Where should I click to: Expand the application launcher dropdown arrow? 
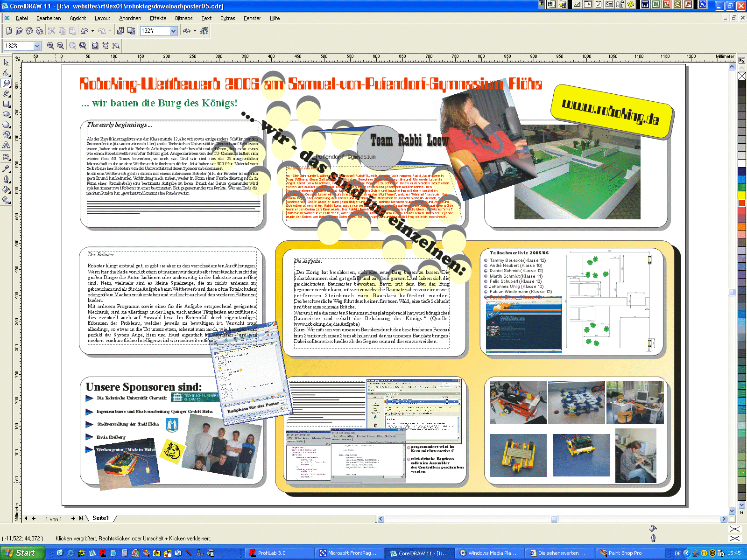point(195,31)
